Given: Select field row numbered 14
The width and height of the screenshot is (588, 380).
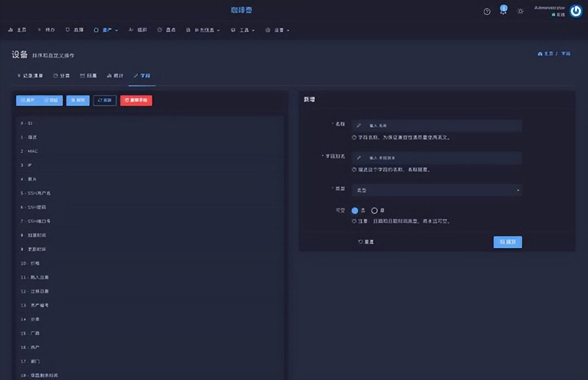Looking at the screenshot, I should click(150, 319).
